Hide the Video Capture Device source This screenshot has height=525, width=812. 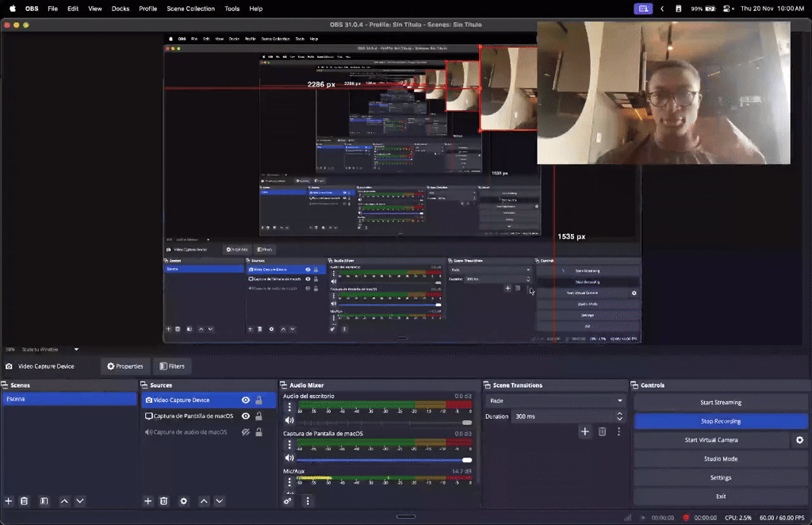tap(246, 400)
